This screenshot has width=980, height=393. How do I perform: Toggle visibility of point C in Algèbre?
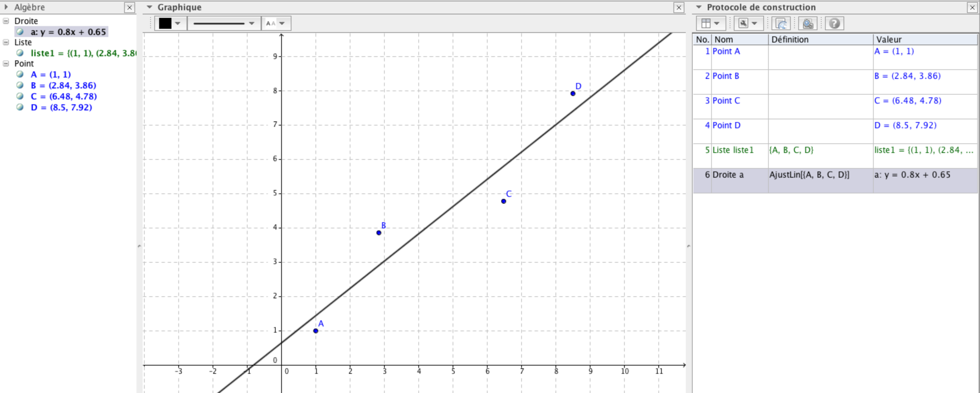click(x=20, y=96)
